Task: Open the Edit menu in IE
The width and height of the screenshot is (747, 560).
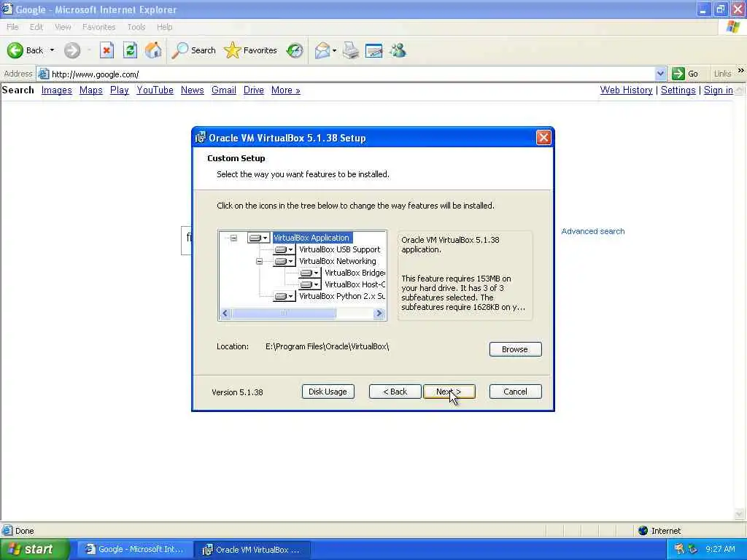Action: pyautogui.click(x=36, y=27)
